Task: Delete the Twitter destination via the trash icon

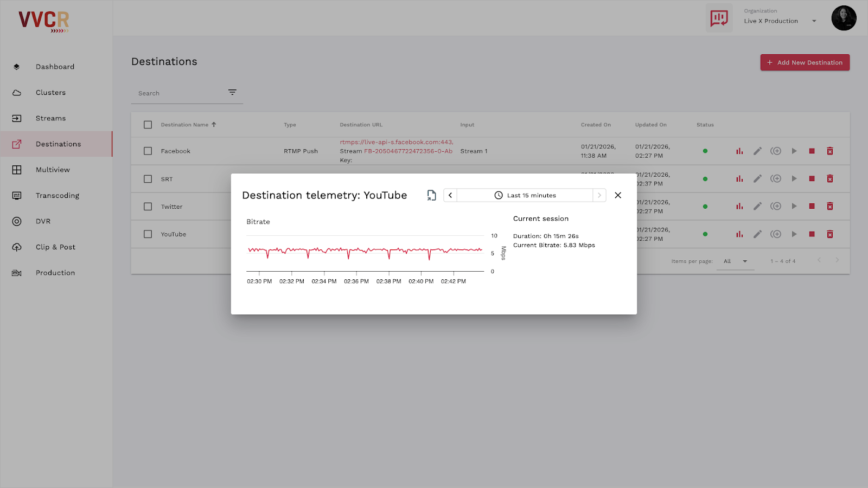Action: click(x=830, y=206)
